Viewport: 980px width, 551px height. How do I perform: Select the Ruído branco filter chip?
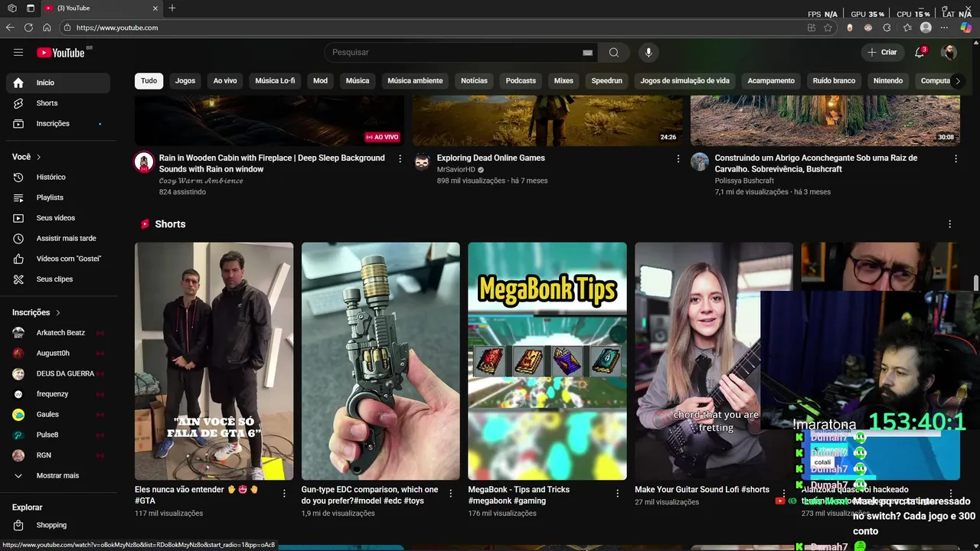[834, 80]
